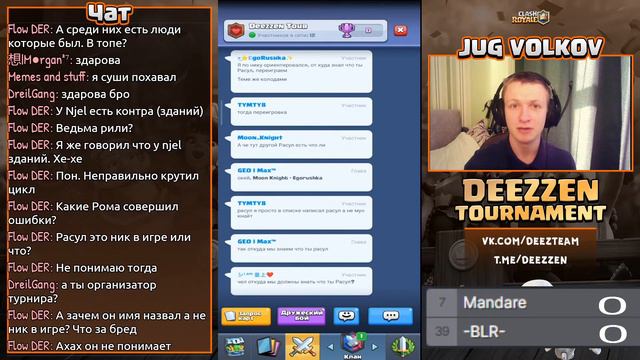Switch to the Shop tab
The height and width of the screenshot is (360, 640).
tap(235, 347)
